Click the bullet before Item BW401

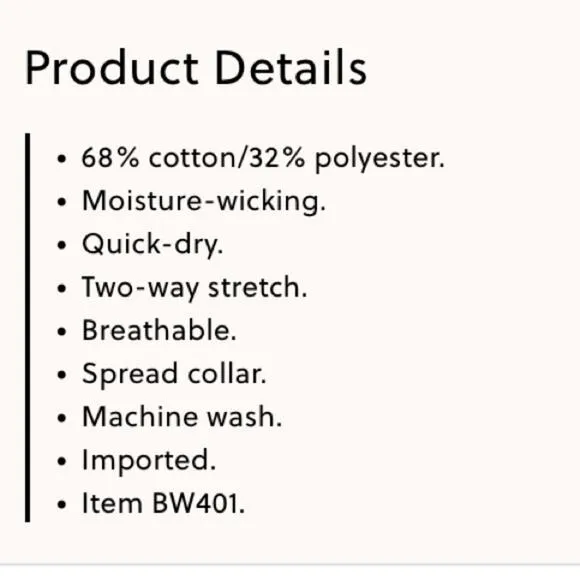[62, 505]
